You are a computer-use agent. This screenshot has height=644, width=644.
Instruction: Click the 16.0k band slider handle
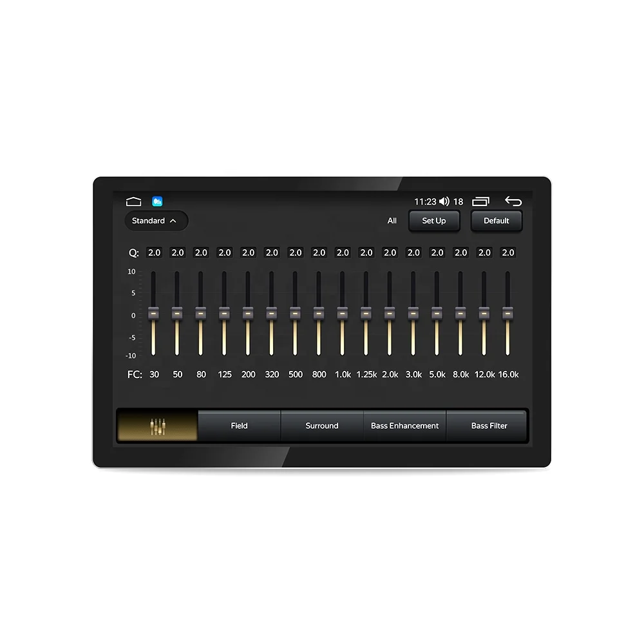[507, 314]
